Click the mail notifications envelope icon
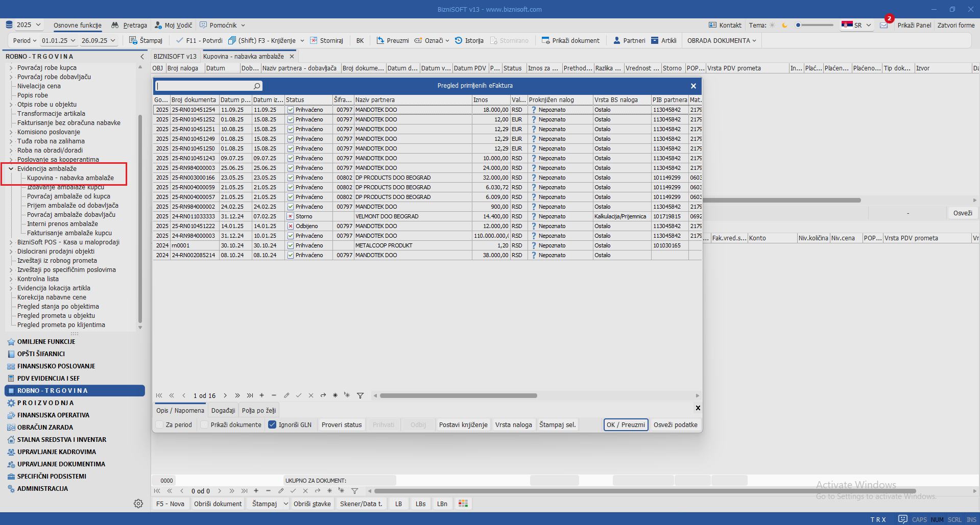The width and height of the screenshot is (980, 525). pos(884,25)
